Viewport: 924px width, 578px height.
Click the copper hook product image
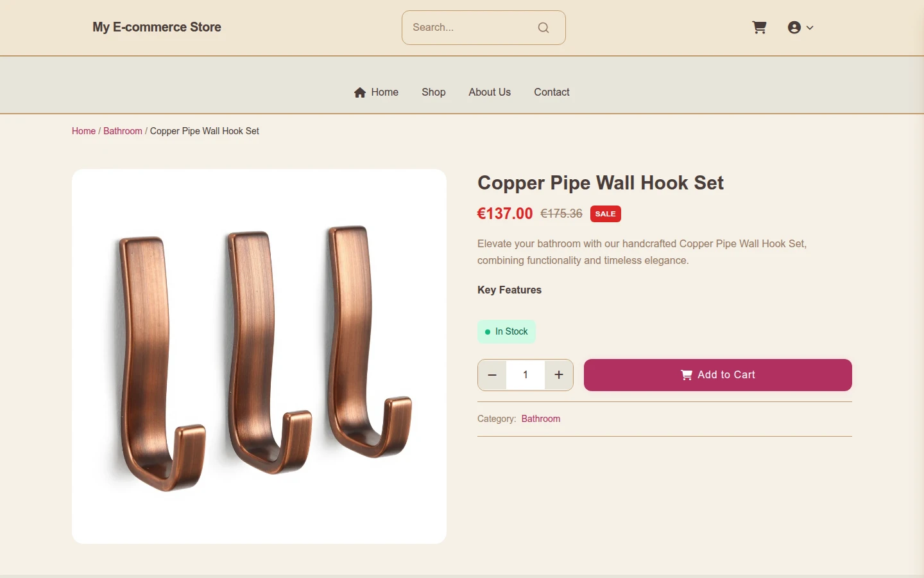259,356
